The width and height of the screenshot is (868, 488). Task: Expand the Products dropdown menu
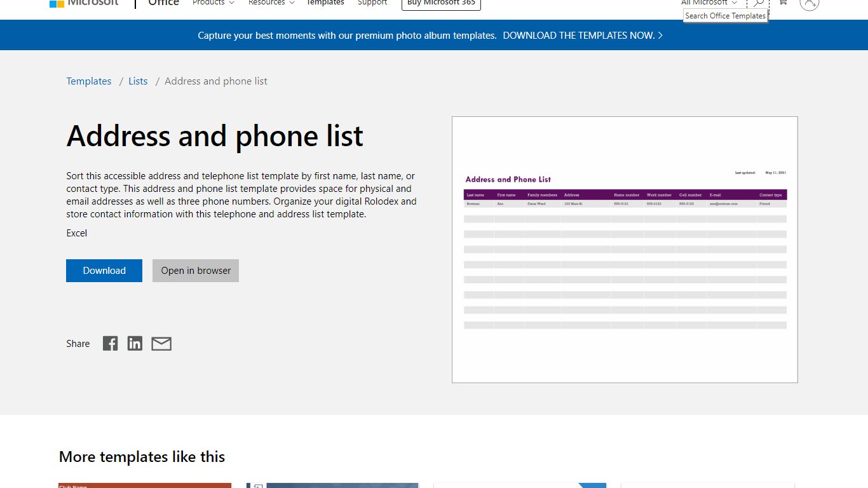click(x=214, y=3)
